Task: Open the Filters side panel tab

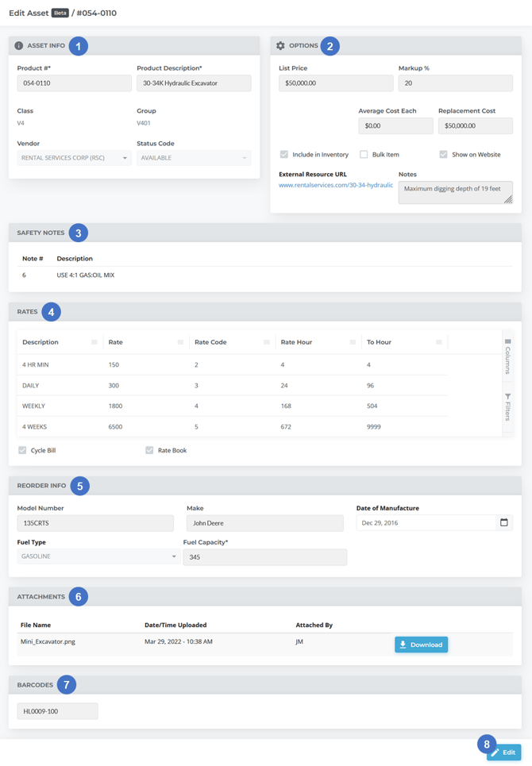Action: coord(507,406)
